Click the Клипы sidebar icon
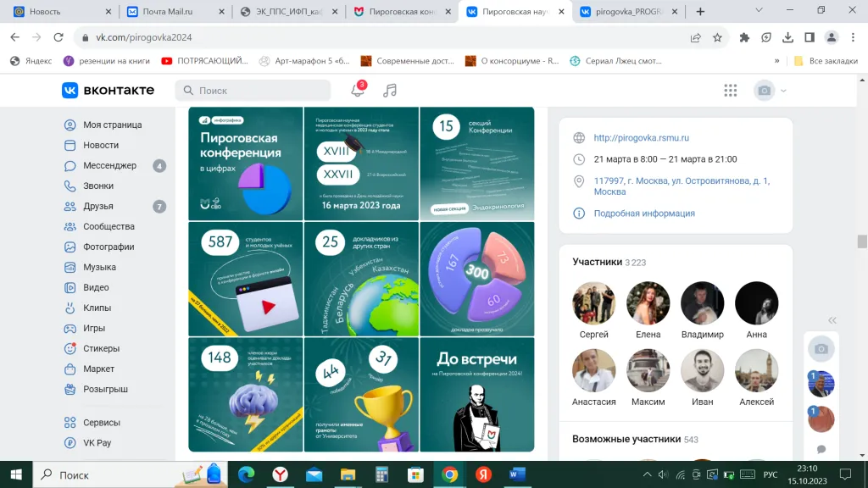 pyautogui.click(x=70, y=308)
